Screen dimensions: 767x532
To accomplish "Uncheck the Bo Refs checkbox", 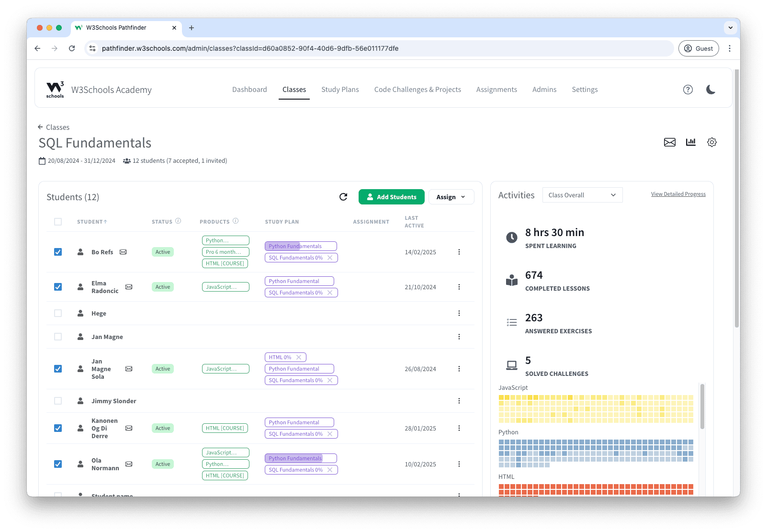I will pos(58,252).
